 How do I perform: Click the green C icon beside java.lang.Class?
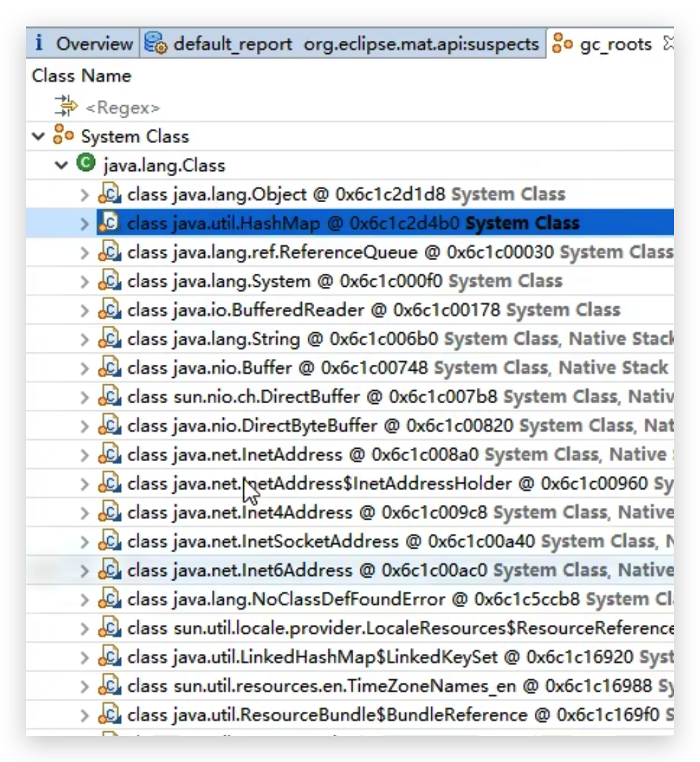click(x=87, y=165)
